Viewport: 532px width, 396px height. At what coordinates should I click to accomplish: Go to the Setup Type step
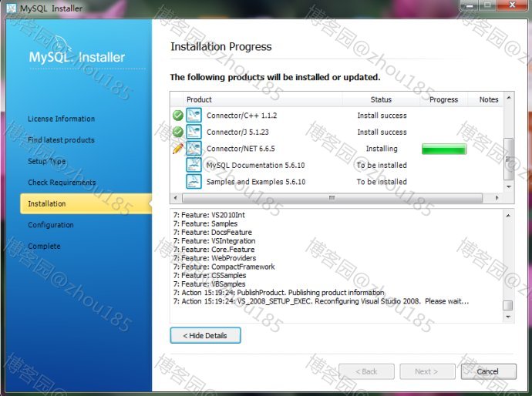47,161
